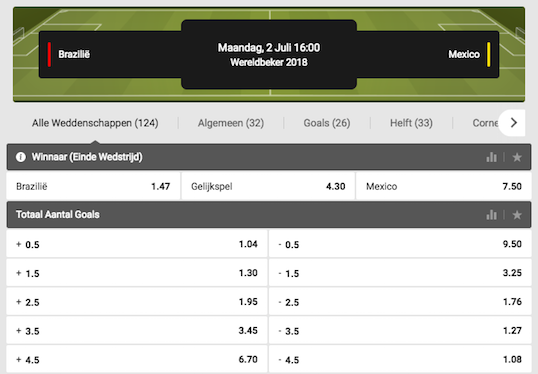Show more tabs with the right chevron arrow

coord(514,122)
